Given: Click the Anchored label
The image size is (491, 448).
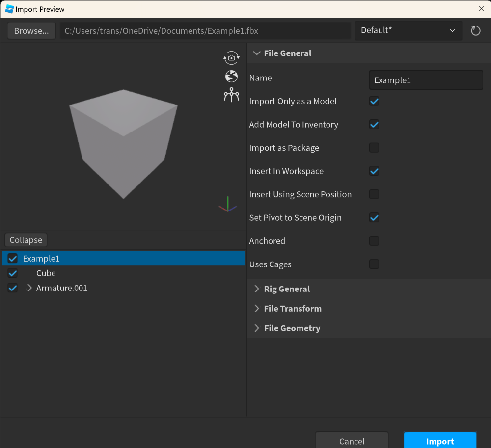Looking at the screenshot, I should pos(267,241).
